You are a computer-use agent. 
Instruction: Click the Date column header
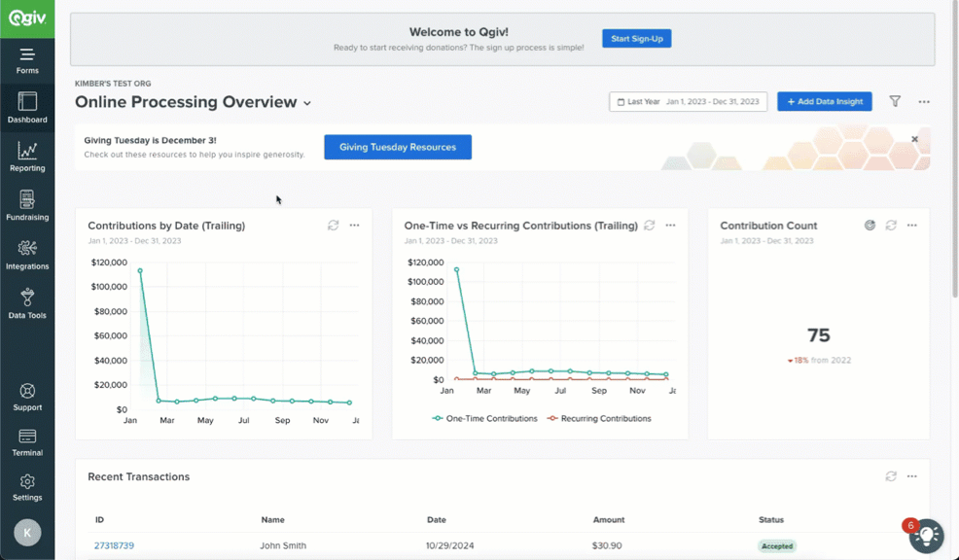click(436, 519)
